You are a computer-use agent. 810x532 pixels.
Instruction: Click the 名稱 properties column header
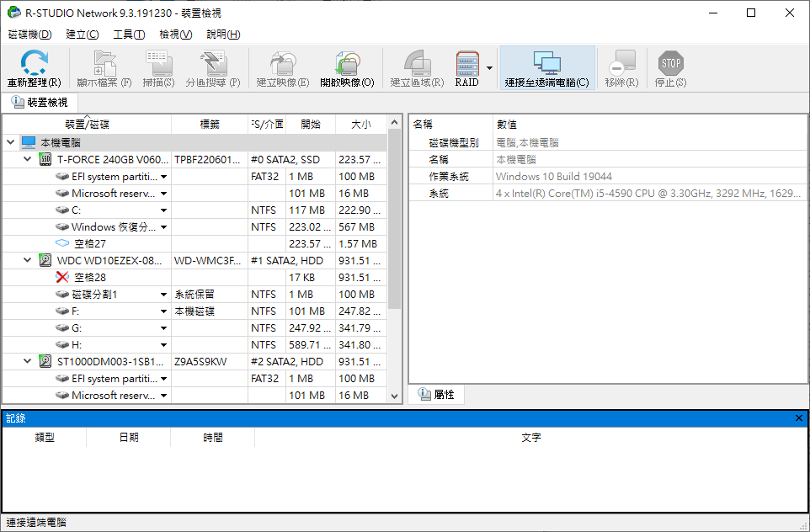tap(451, 125)
